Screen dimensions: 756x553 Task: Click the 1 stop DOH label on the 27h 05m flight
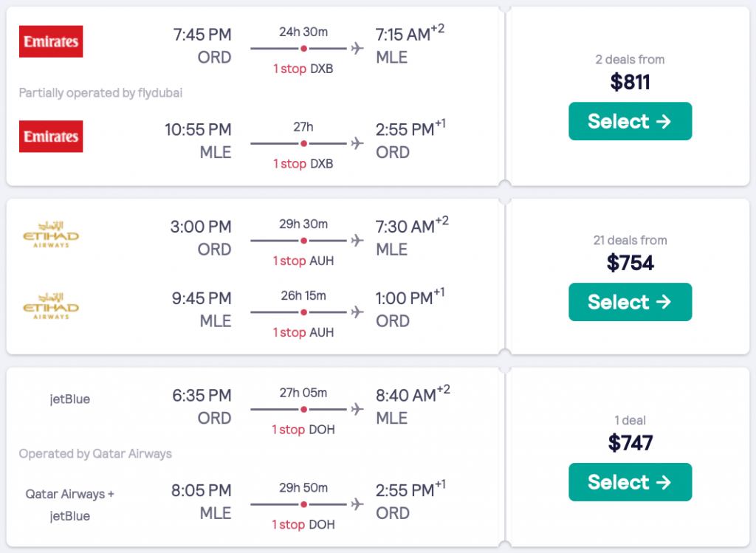pos(303,429)
